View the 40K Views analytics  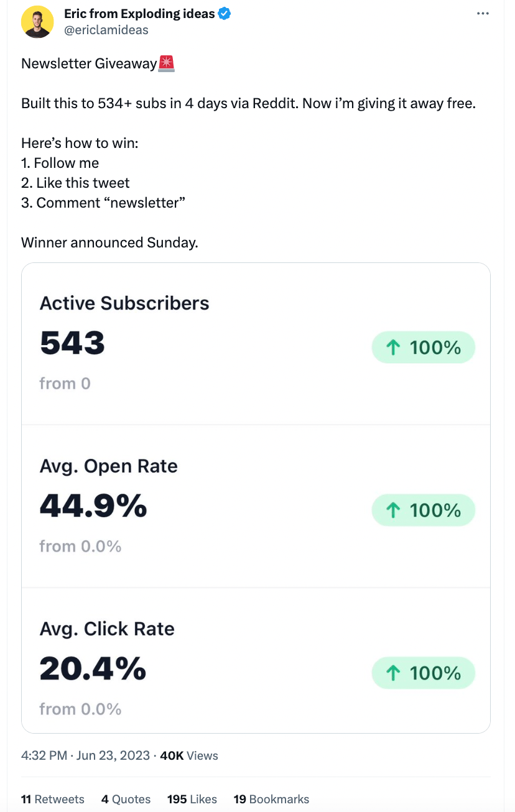[189, 756]
